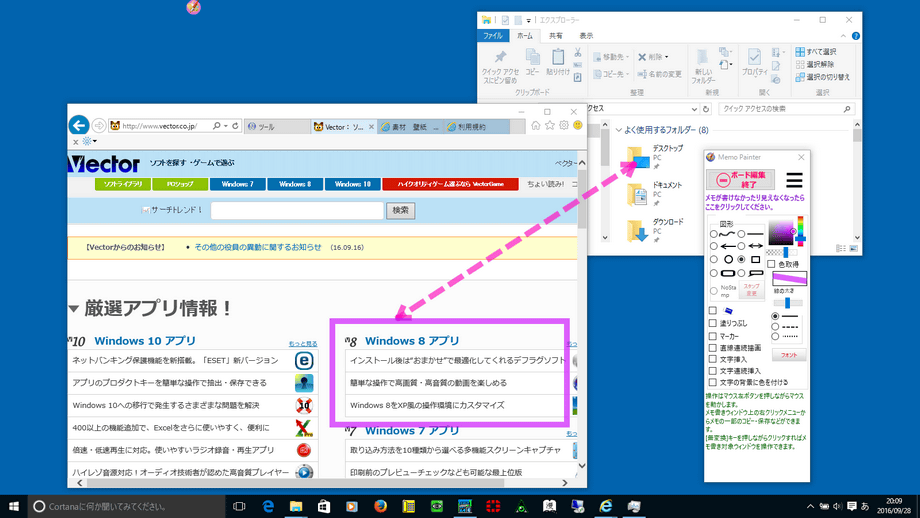Click the browser refresh icon
Screen dimensions: 920x518
click(235, 126)
